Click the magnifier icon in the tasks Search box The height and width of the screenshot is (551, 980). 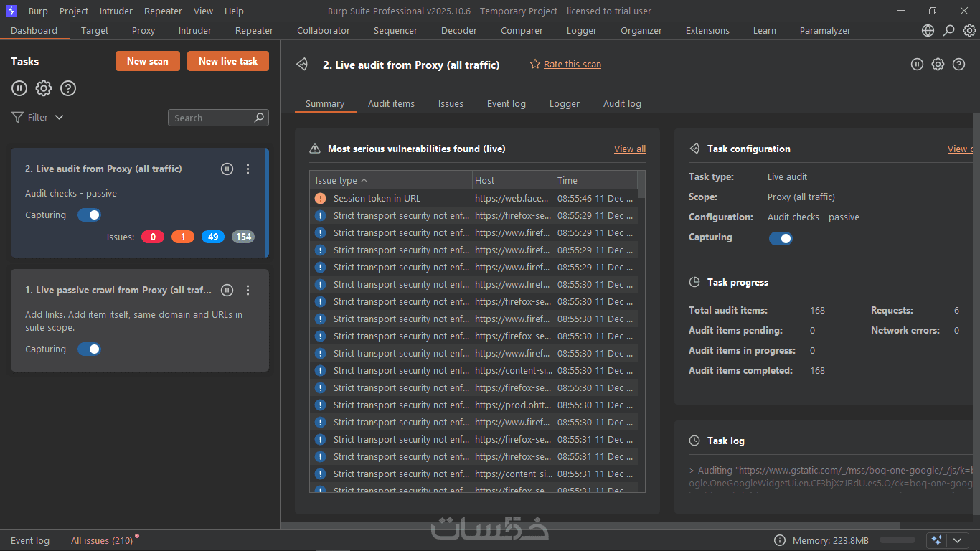coord(260,118)
